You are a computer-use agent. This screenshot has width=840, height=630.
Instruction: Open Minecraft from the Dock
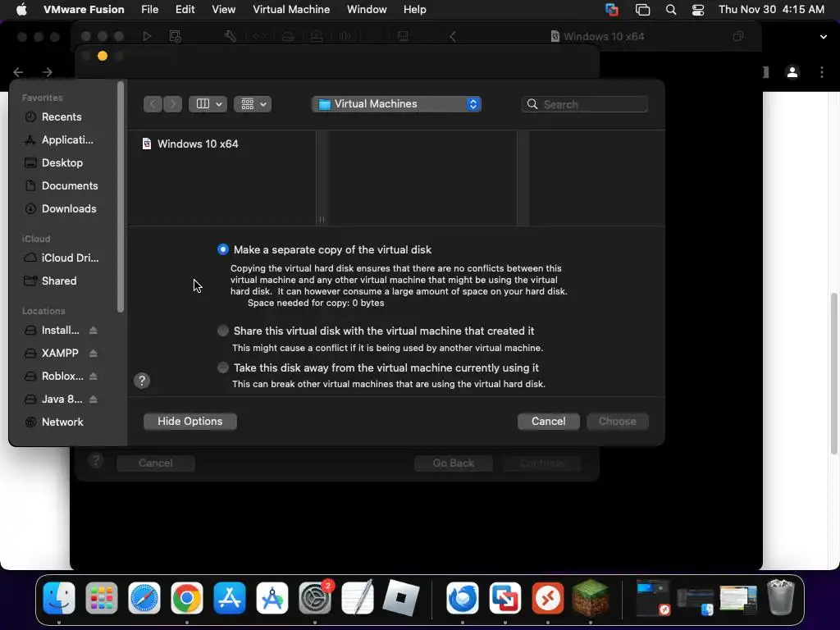[x=591, y=598]
